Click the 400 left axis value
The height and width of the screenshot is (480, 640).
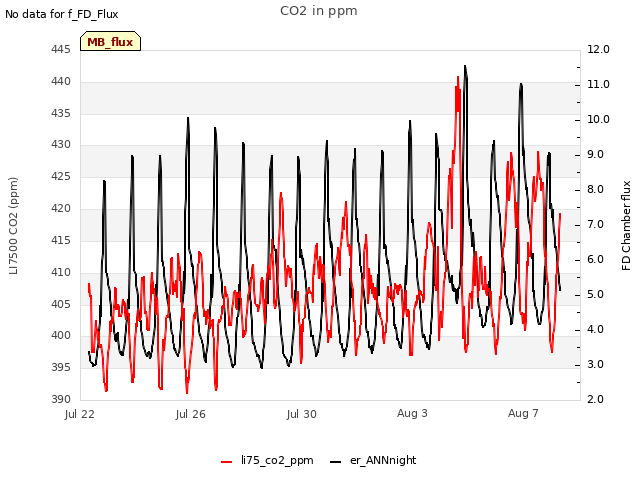tap(61, 336)
